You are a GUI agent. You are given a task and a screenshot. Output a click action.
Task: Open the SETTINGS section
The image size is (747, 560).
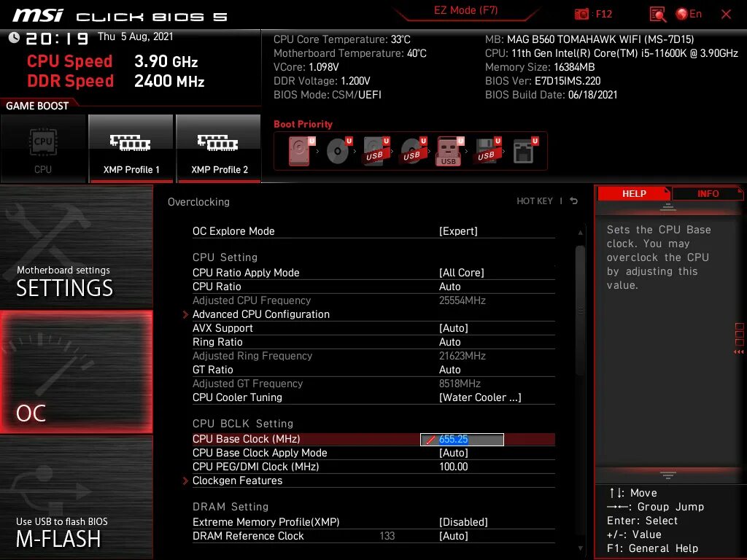[x=76, y=248]
